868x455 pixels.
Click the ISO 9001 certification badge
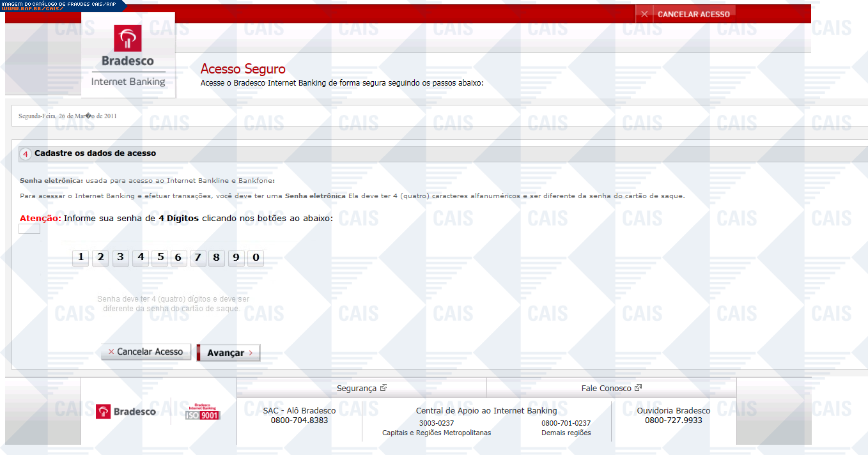click(202, 412)
